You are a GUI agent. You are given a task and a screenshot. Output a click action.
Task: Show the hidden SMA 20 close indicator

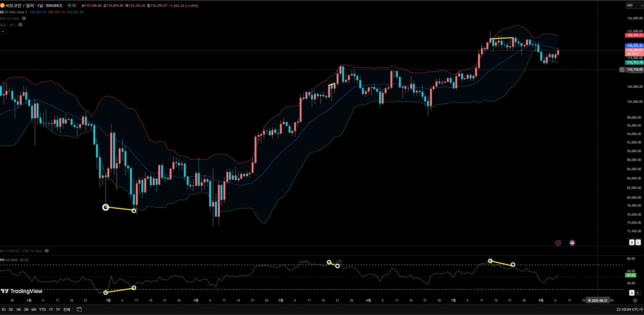24,18
